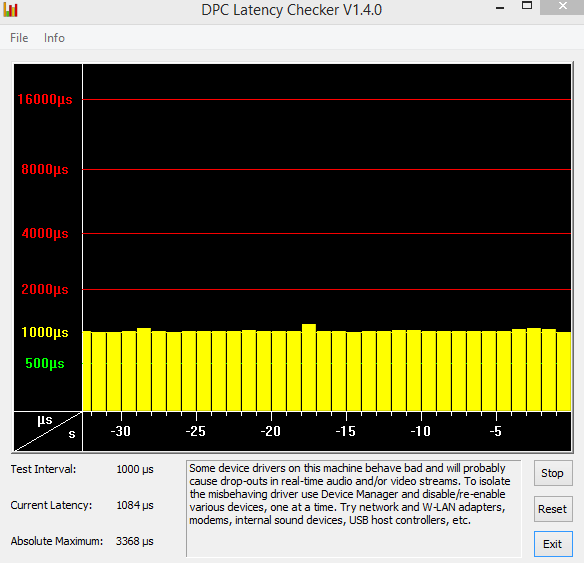Click the green 500µs axis label
This screenshot has width=584, height=563.
pos(45,363)
